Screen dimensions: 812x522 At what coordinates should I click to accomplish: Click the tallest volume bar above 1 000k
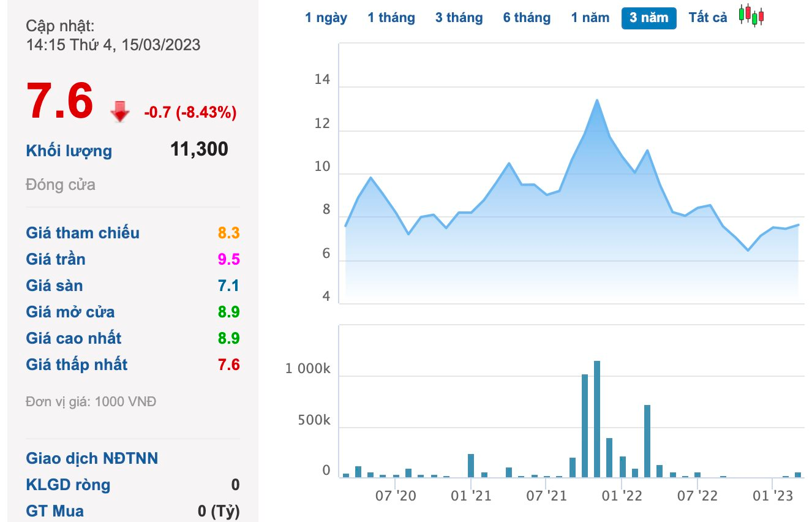coord(597,419)
